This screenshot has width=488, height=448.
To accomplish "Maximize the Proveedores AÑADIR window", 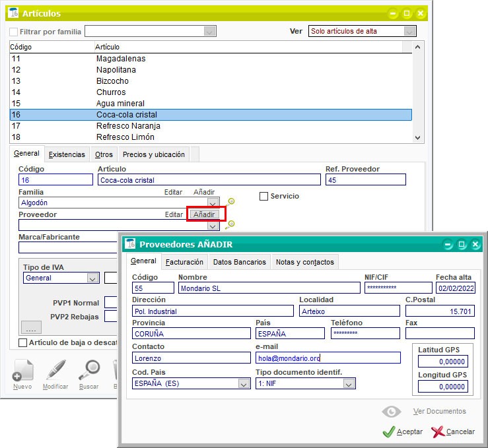I will 462,244.
